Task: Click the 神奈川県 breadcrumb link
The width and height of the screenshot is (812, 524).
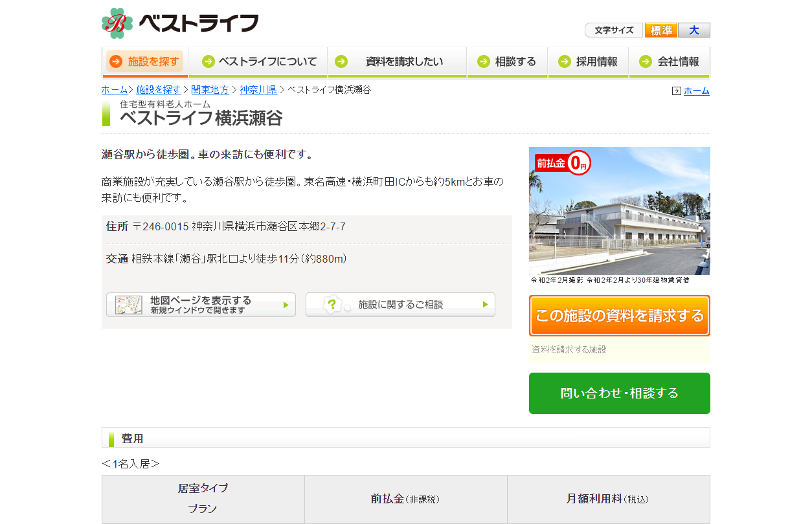Action: pos(258,90)
